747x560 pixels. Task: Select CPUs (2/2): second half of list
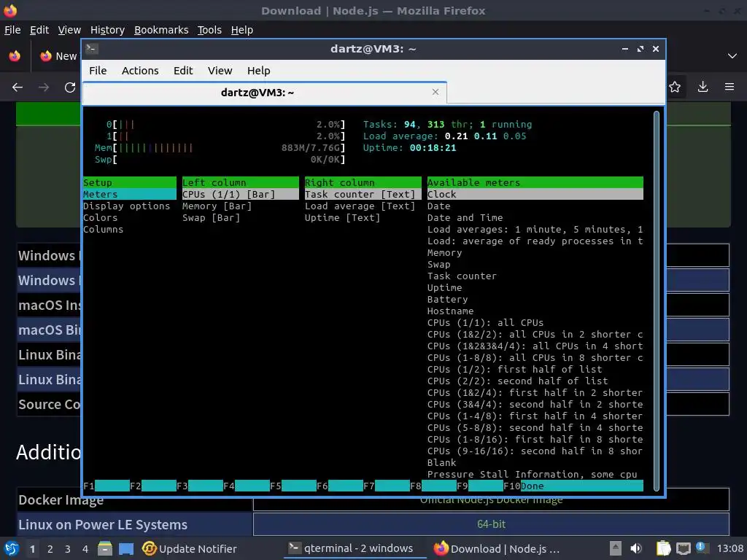pos(518,381)
